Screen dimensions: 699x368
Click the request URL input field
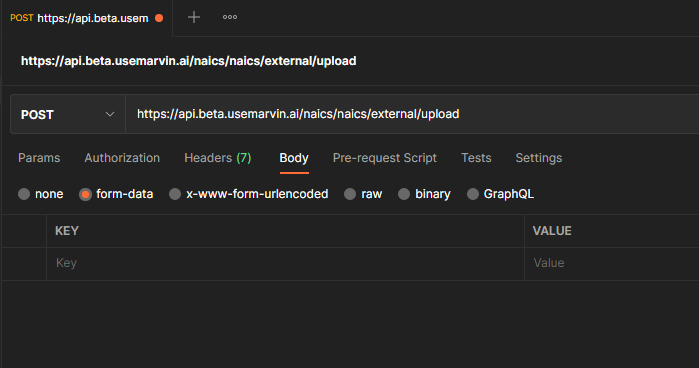(x=412, y=114)
